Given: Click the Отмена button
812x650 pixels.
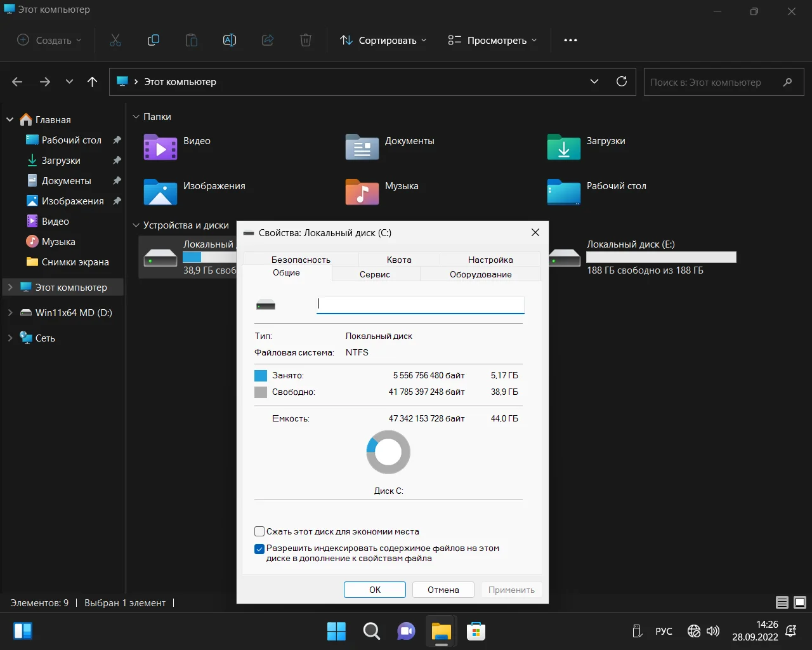Looking at the screenshot, I should coord(443,590).
